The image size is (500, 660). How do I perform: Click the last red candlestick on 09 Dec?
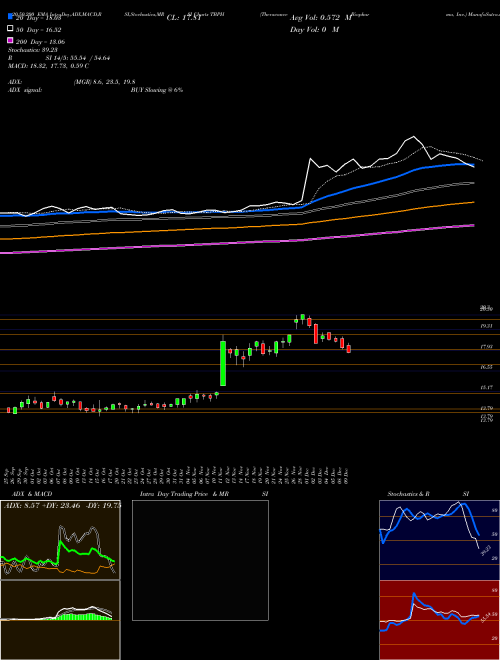[x=348, y=349]
